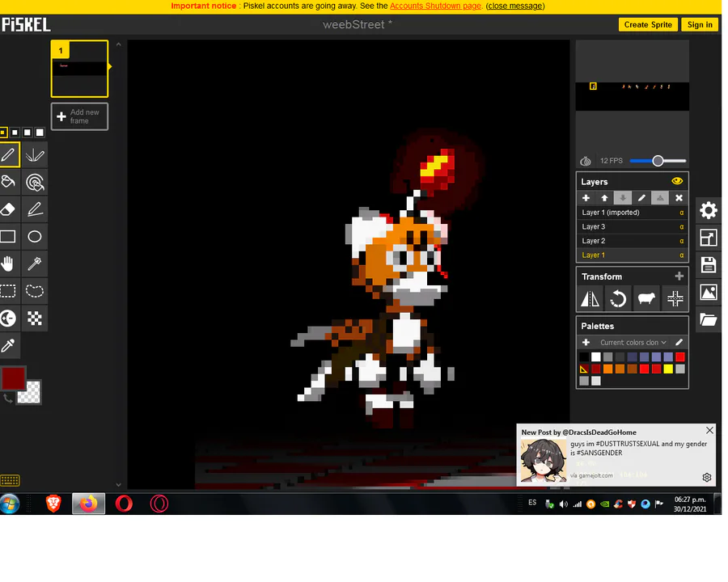
Task: Select the Move hand tool
Action: point(9,264)
